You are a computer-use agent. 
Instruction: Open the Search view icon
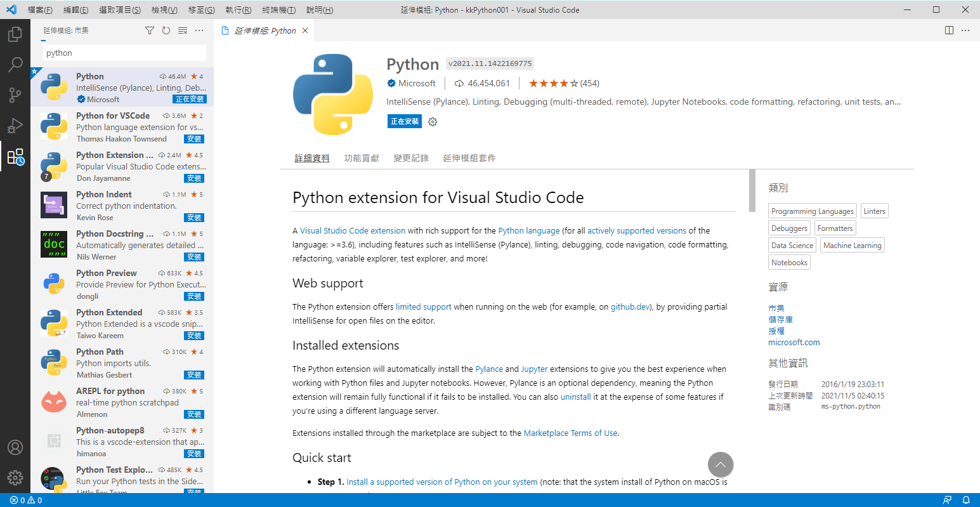click(x=15, y=64)
